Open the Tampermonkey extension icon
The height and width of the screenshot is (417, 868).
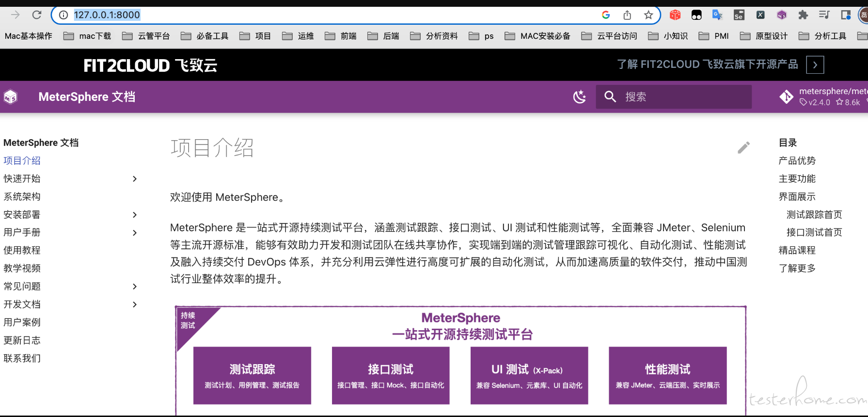click(x=696, y=15)
